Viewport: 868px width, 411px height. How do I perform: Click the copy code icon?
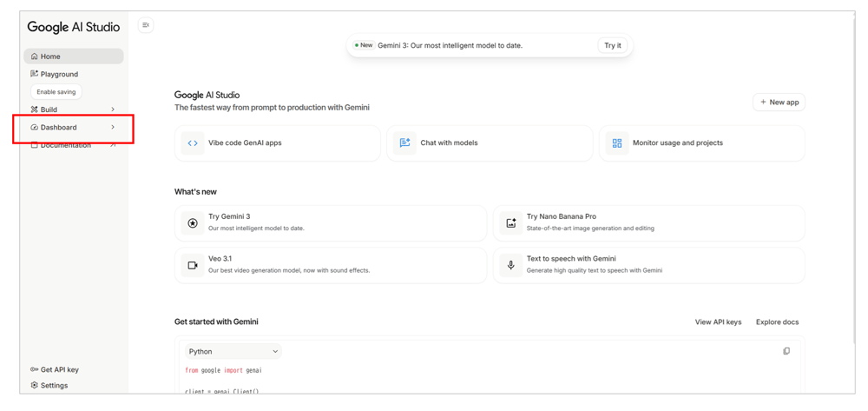pyautogui.click(x=786, y=351)
